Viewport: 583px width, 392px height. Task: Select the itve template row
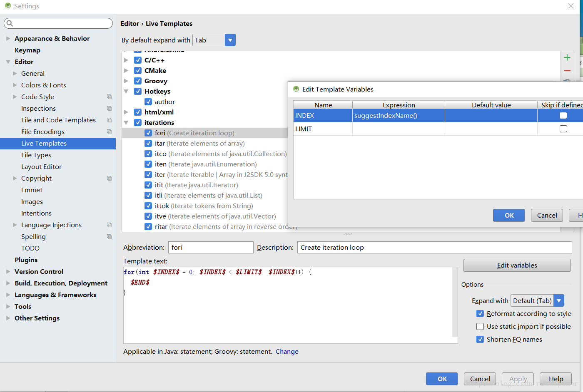(215, 216)
